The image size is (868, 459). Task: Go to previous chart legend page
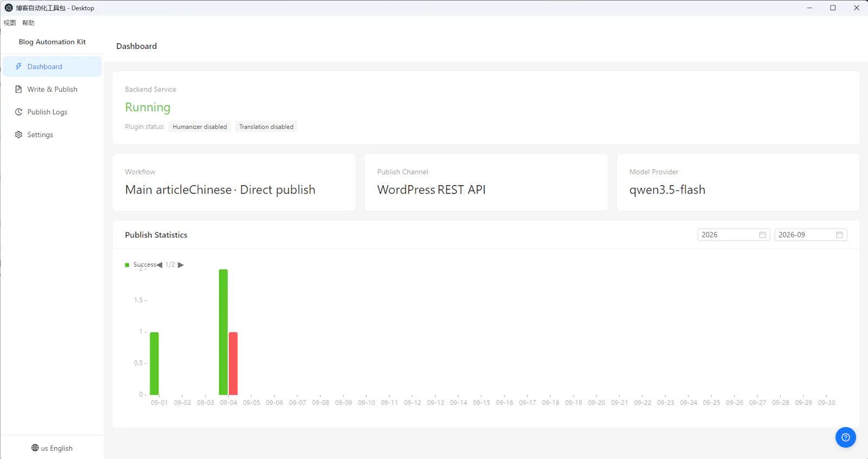coord(160,265)
